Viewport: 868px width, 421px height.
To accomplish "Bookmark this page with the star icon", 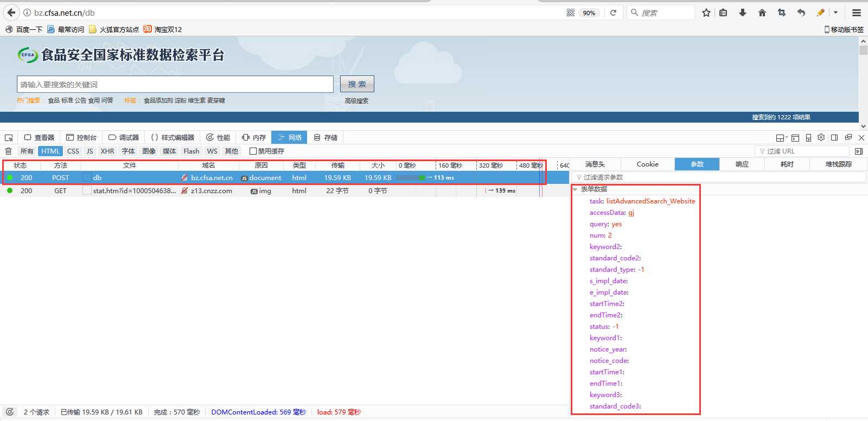I will click(x=706, y=12).
